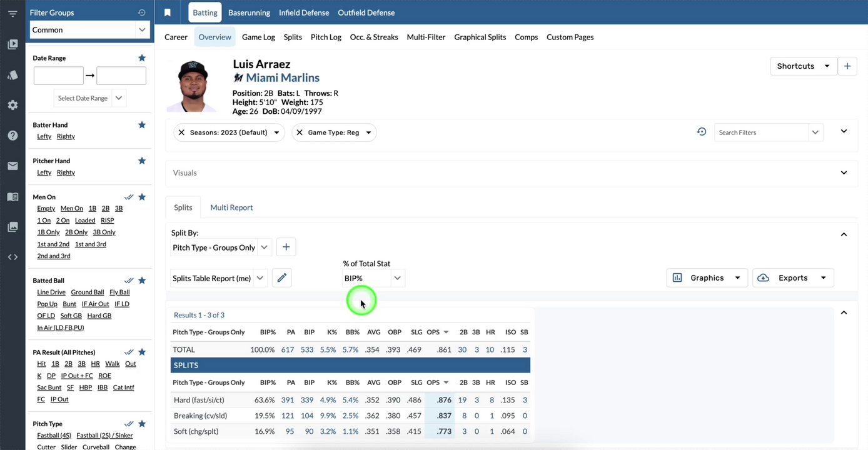Select all Batted Ball options double-check icon
Viewport: 868px width, 450px height.
(129, 281)
